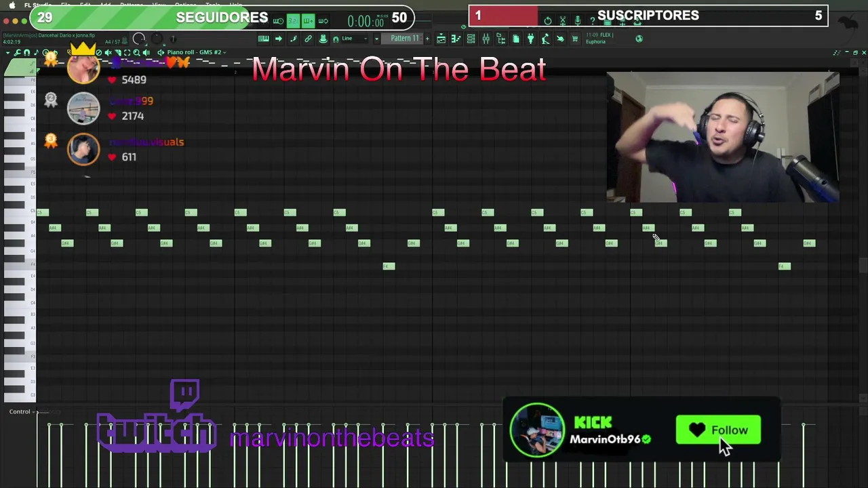The width and height of the screenshot is (868, 488).
Task: Click the arrow left of Pattern 11
Action: pos(376,39)
